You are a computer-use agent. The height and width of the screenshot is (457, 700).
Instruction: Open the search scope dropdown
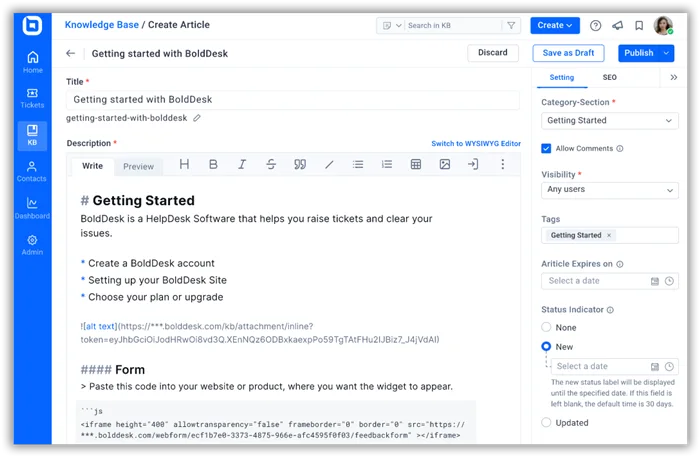click(x=392, y=25)
